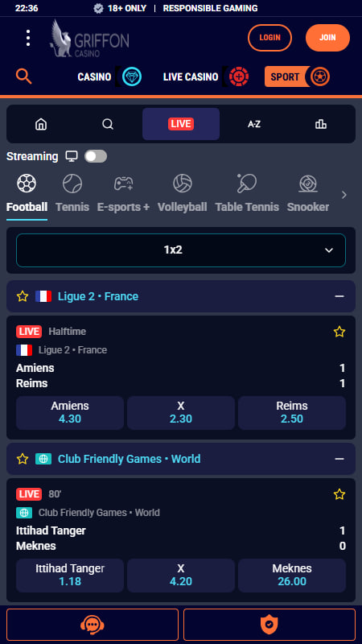This screenshot has height=644, width=362.
Task: Toggle the Streaming switch
Action: tap(96, 156)
